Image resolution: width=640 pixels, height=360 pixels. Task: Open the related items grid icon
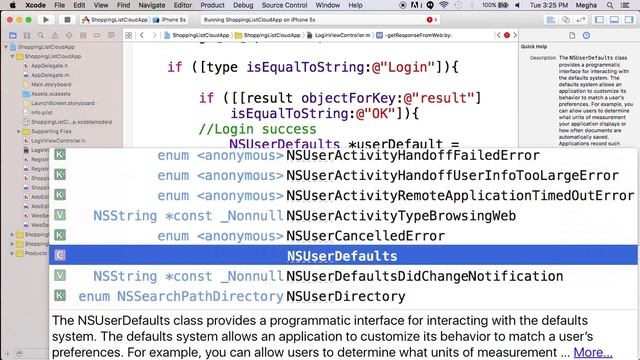coord(129,36)
